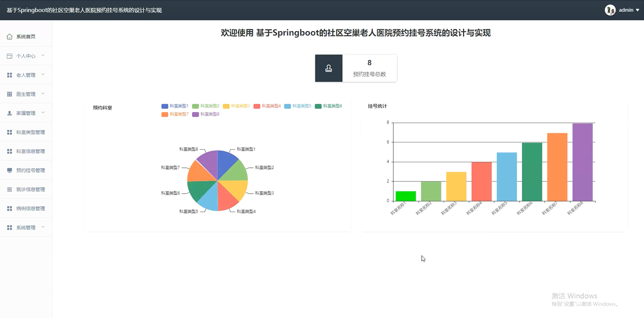
Task: Expand the 医生管理 chevron
Action: pos(43,94)
